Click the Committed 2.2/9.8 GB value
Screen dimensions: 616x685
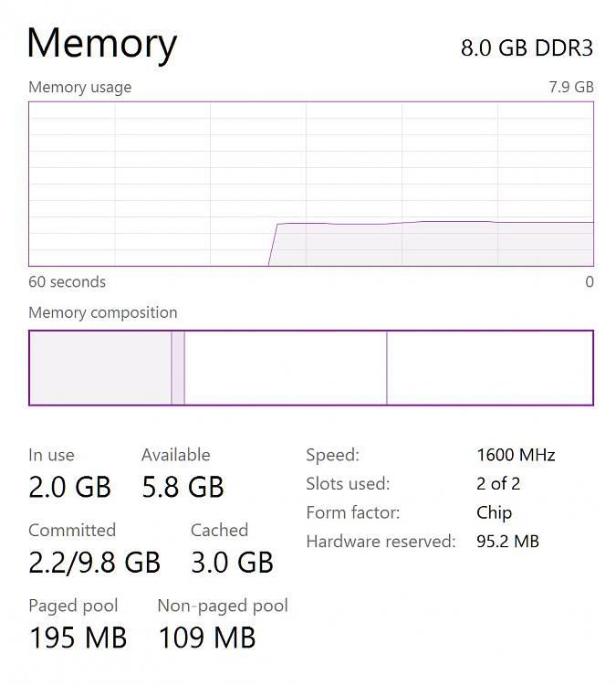[94, 563]
